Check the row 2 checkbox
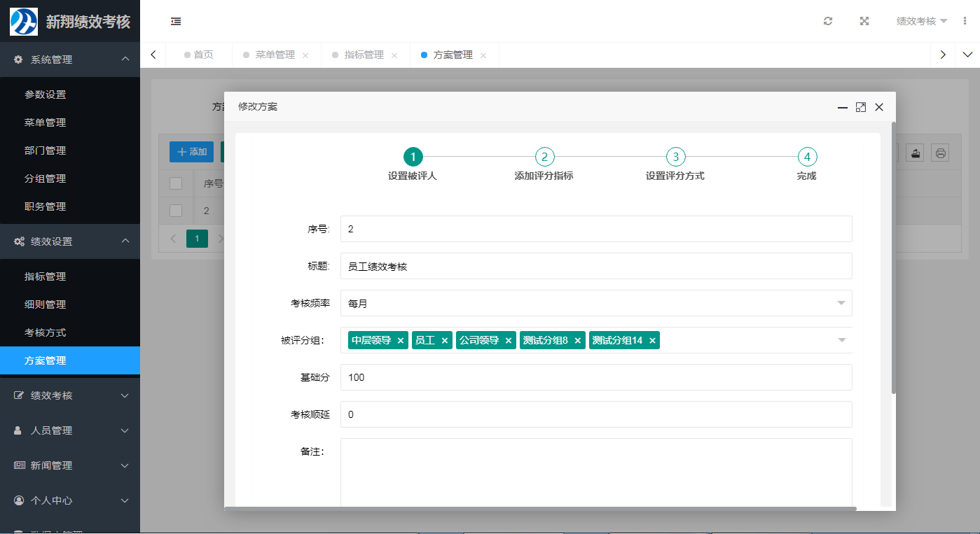 pos(176,211)
